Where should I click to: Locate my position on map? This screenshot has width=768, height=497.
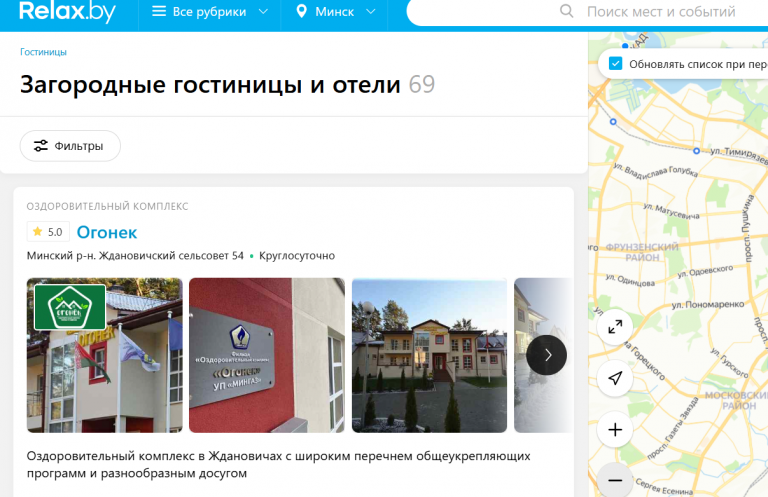pos(615,378)
